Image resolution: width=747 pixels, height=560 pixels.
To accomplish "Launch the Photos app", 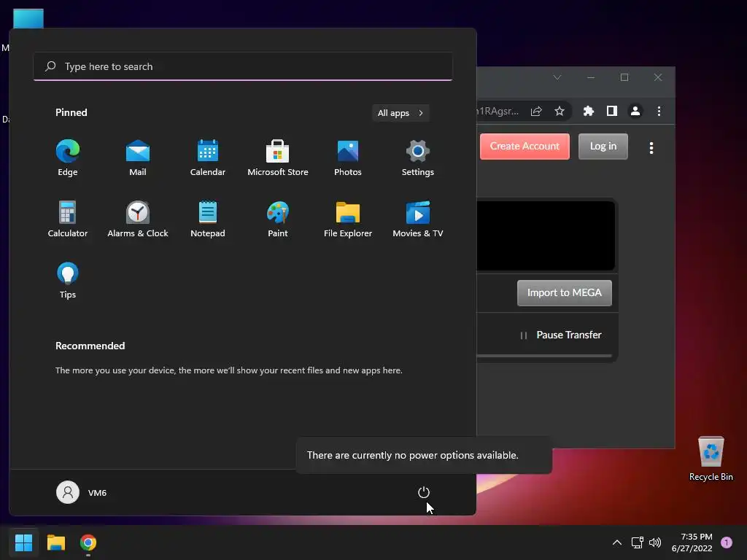I will pyautogui.click(x=348, y=158).
